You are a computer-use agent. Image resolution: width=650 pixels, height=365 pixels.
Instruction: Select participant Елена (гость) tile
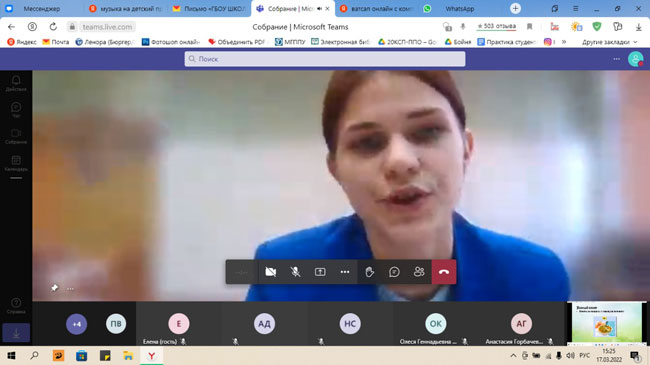pyautogui.click(x=179, y=324)
